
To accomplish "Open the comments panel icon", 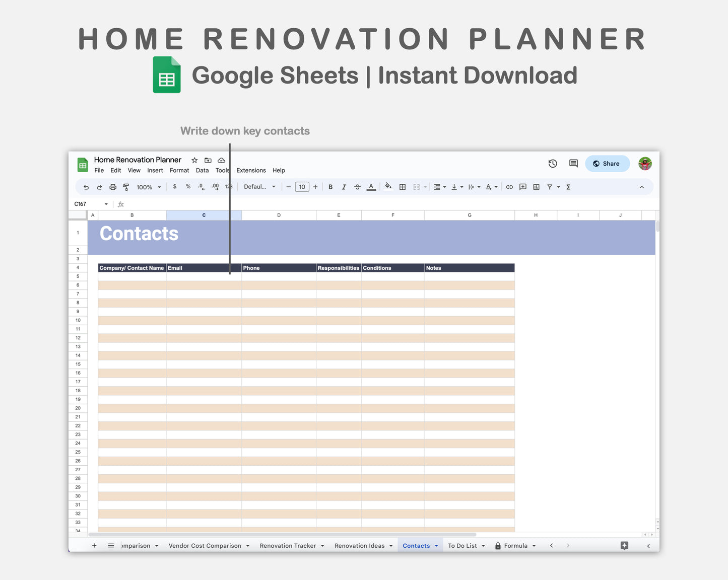I will coord(573,163).
